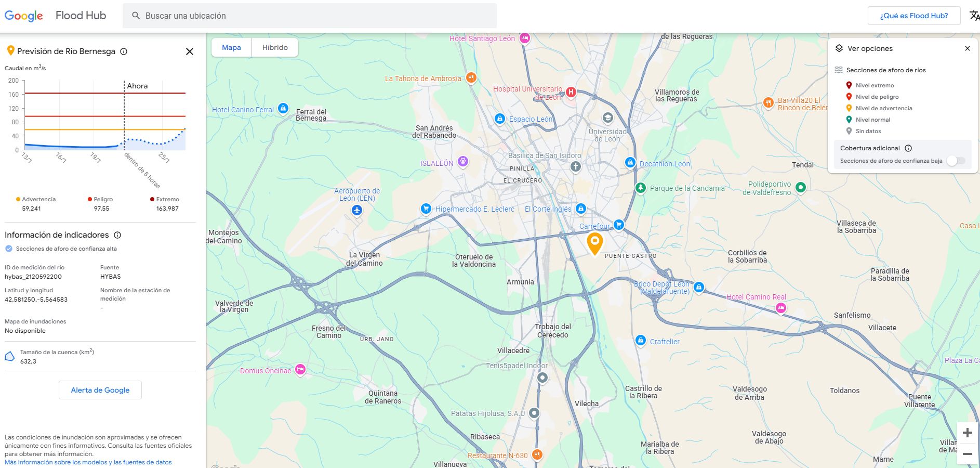Zoom out with the minus button
980x468 pixels.
968,454
